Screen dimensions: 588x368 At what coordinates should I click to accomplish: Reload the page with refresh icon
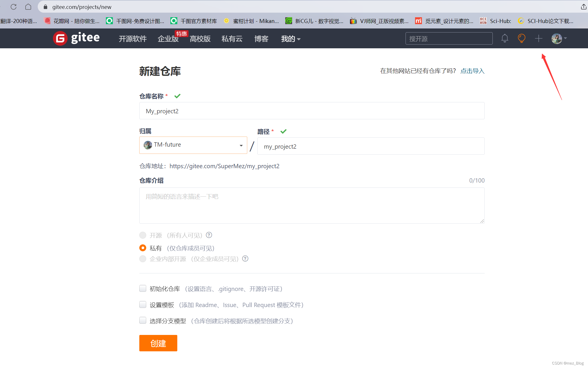tap(14, 7)
